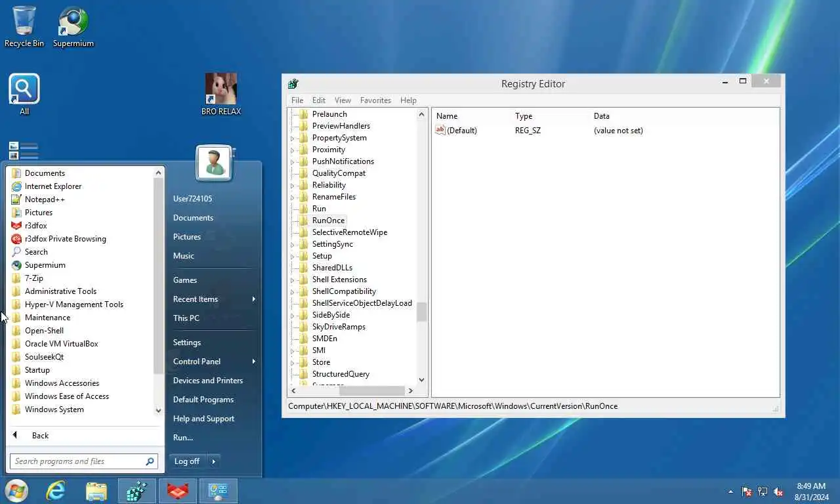
Task: Click the taskbar icon right of r3dfox
Action: [218, 490]
